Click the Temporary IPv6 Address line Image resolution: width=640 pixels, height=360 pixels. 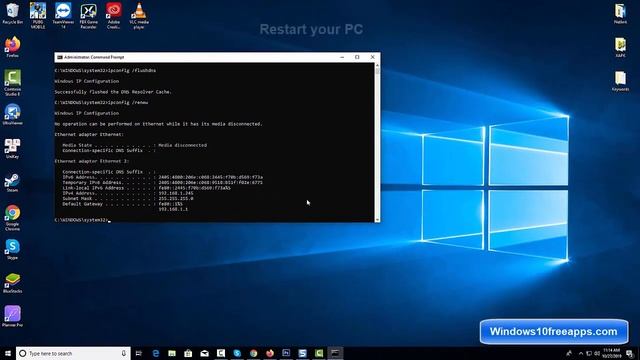162,182
